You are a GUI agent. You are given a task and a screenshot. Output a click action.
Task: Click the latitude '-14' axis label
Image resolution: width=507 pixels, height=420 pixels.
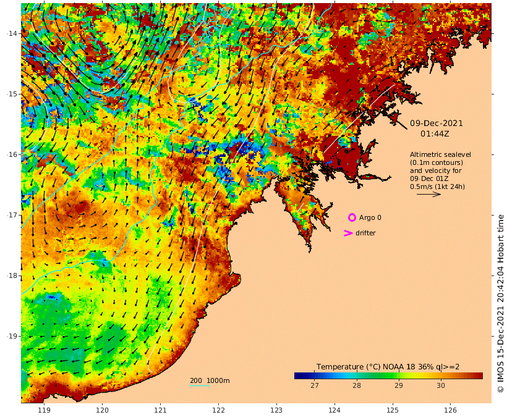[x=12, y=33]
